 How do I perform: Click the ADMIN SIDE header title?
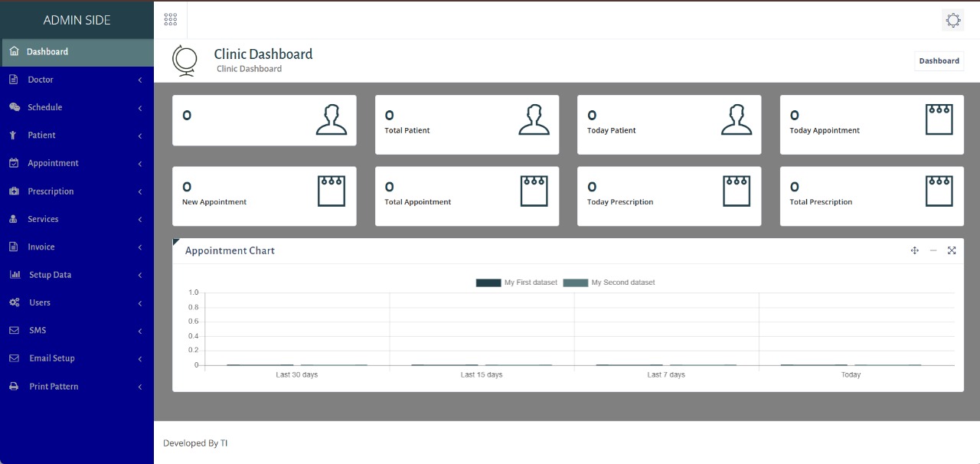click(77, 20)
